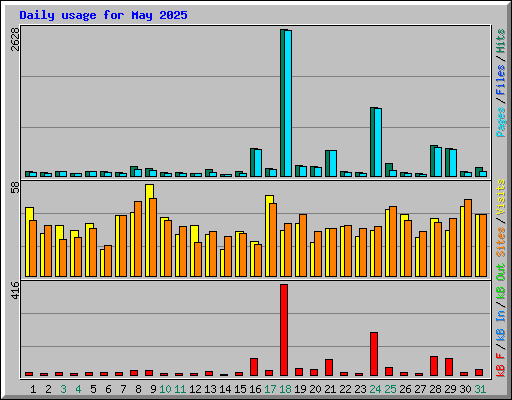Select day 17 on the x-axis
Screen dimensions: 512x400
(270, 389)
